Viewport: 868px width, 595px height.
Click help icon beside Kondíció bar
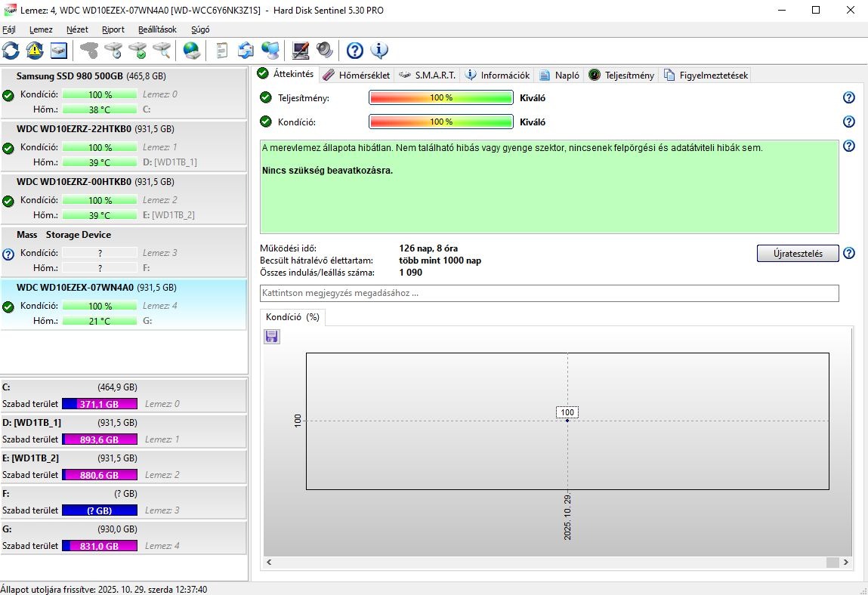[x=848, y=122]
